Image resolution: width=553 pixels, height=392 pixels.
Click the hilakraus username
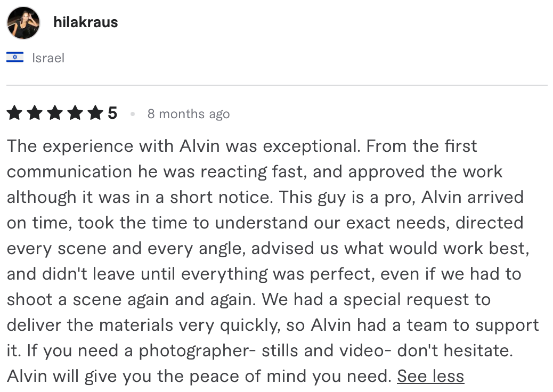coord(85,22)
